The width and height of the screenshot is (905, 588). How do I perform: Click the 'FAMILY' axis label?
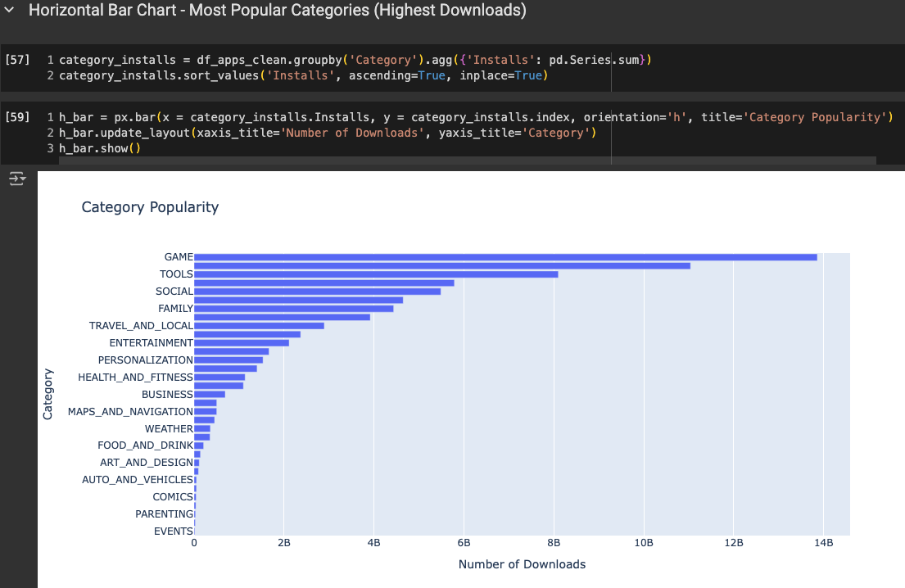[x=175, y=309]
